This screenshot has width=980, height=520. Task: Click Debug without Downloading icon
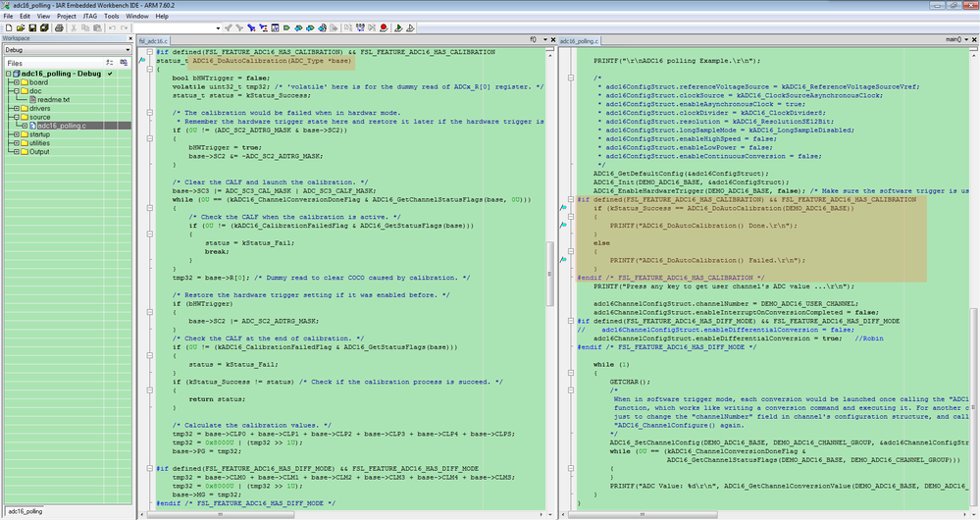click(x=411, y=28)
